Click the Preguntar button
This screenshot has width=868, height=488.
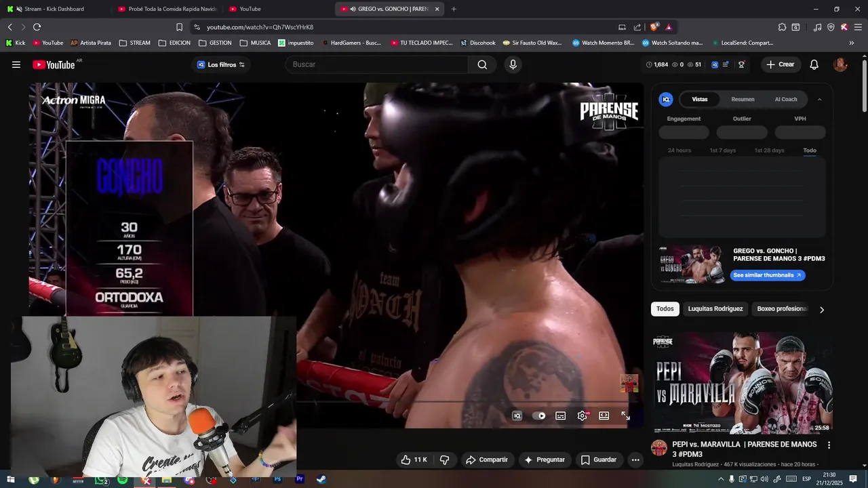(545, 460)
